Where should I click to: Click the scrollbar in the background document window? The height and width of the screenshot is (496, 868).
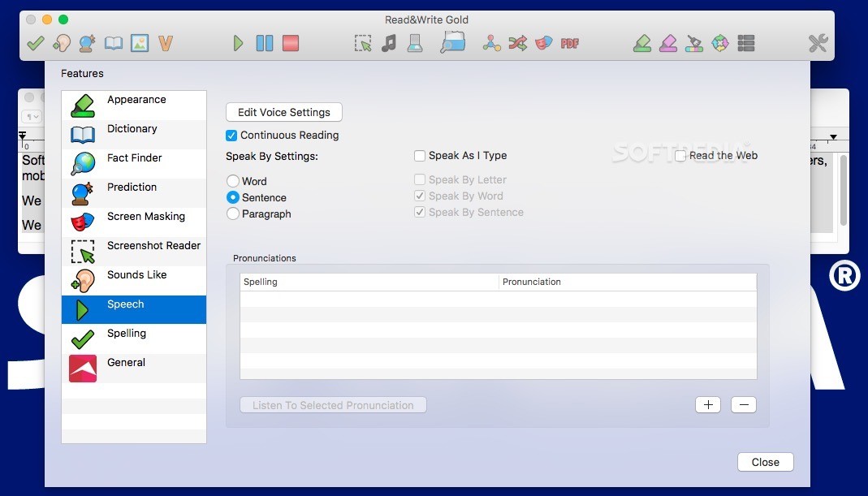843,191
